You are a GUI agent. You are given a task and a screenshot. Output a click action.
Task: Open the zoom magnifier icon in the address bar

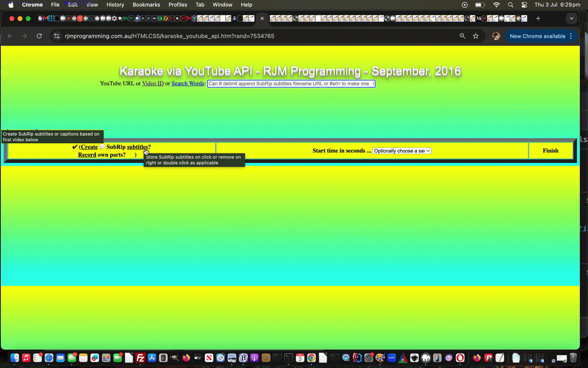click(x=462, y=36)
